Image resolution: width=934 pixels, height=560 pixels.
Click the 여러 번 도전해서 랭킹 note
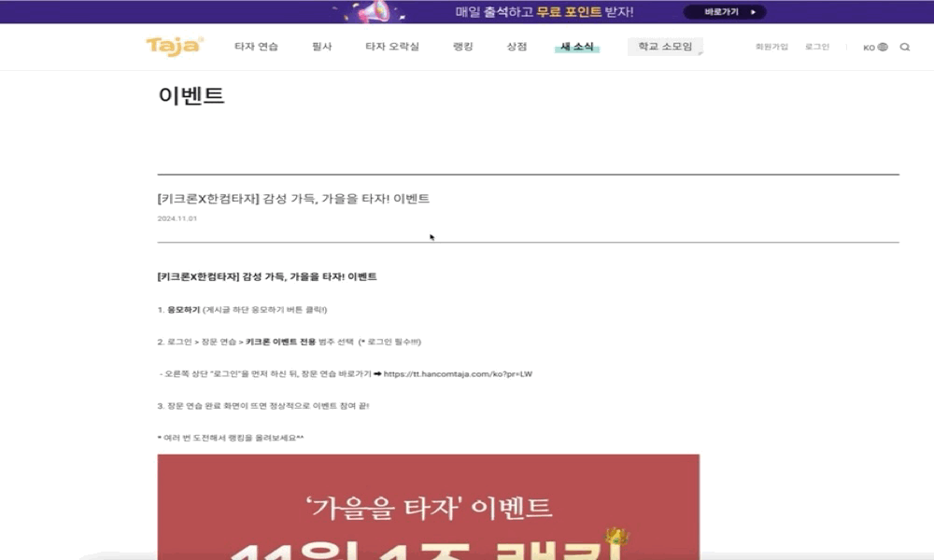pos(231,438)
